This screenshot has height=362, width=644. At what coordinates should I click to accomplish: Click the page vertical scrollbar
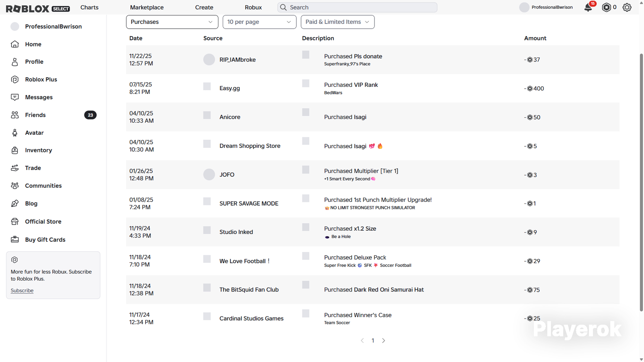pyautogui.click(x=641, y=182)
